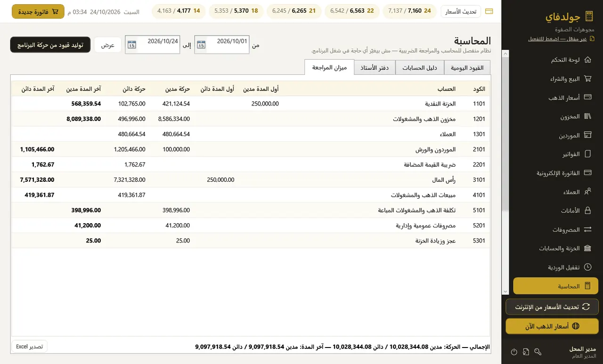Click the selected المحاسبة sidebar item
This screenshot has width=603, height=364.
point(555,286)
